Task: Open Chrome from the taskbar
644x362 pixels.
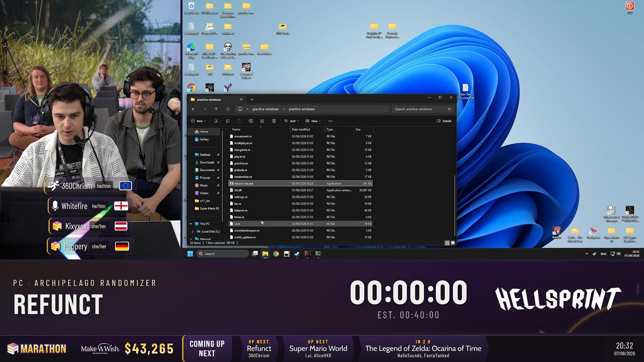Action: 276,254
